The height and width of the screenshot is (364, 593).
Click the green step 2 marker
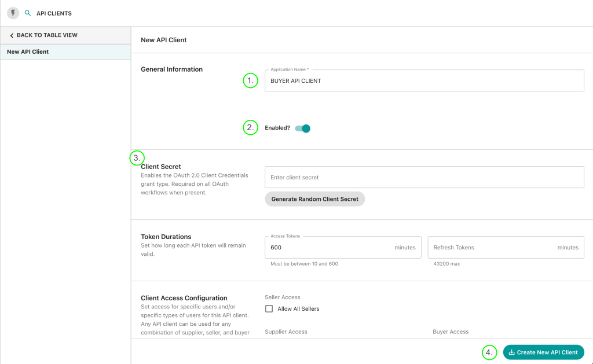250,128
